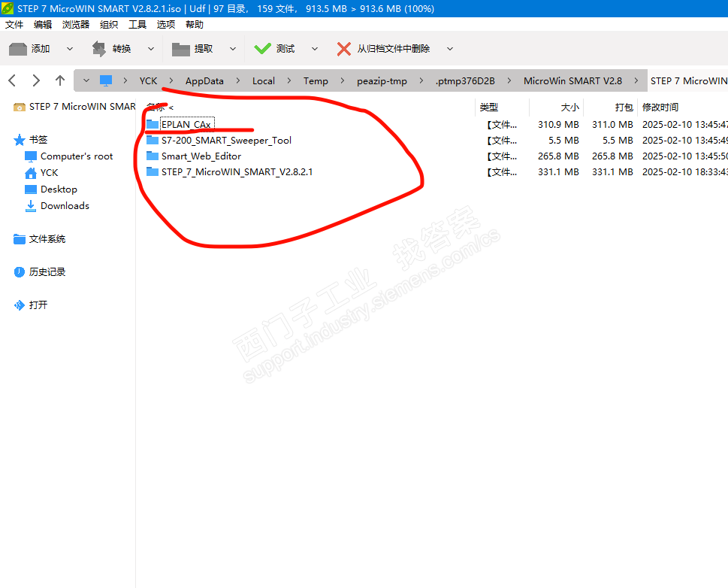Screen dimensions: 728x588
Task: Click the PeaZip app icon in title bar
Action: point(8,8)
